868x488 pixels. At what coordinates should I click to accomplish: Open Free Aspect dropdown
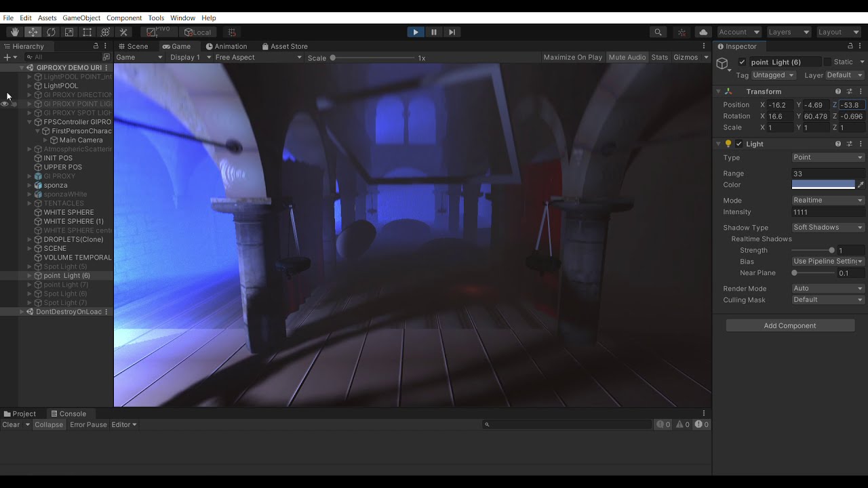click(258, 58)
